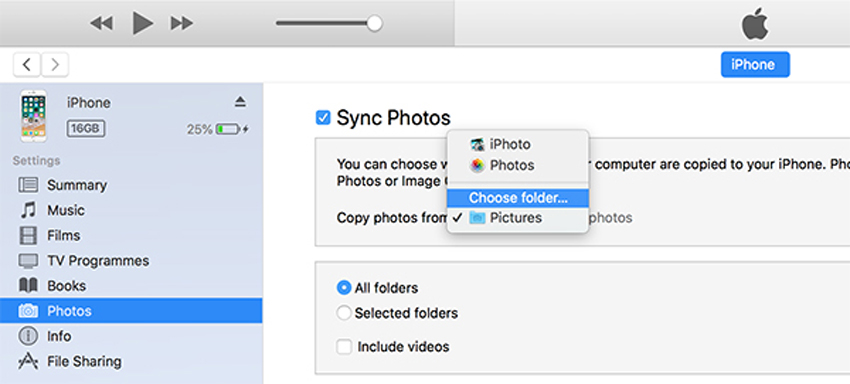
Task: Click the iPhoto app icon in menu
Action: tap(478, 144)
